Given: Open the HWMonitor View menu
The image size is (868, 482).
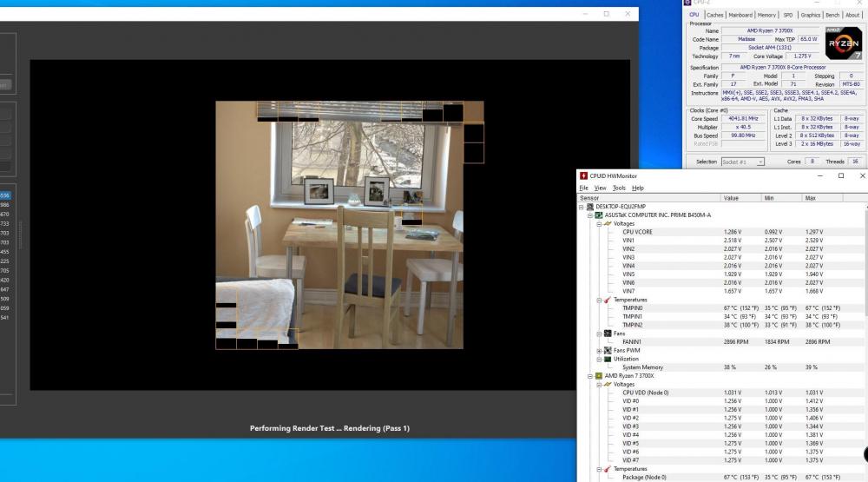Looking at the screenshot, I should click(x=600, y=188).
